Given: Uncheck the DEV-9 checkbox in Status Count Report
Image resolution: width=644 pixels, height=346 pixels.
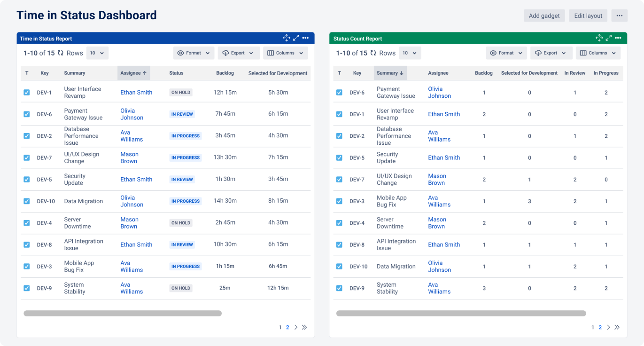Looking at the screenshot, I should 339,288.
